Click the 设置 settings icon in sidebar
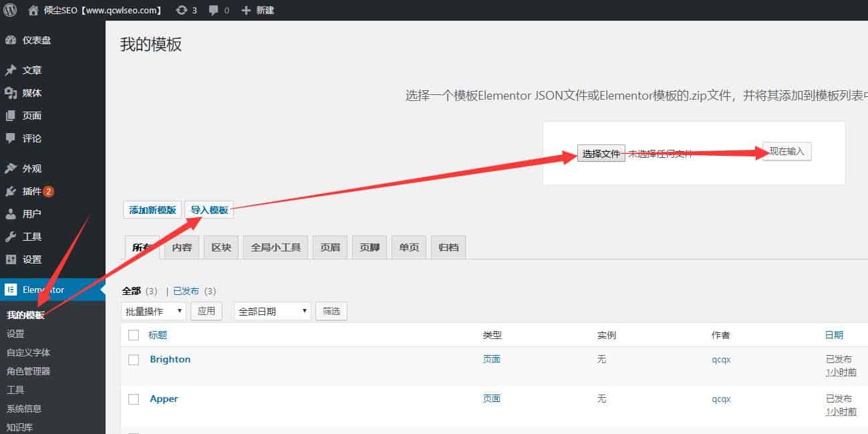The width and height of the screenshot is (868, 434). (x=11, y=259)
